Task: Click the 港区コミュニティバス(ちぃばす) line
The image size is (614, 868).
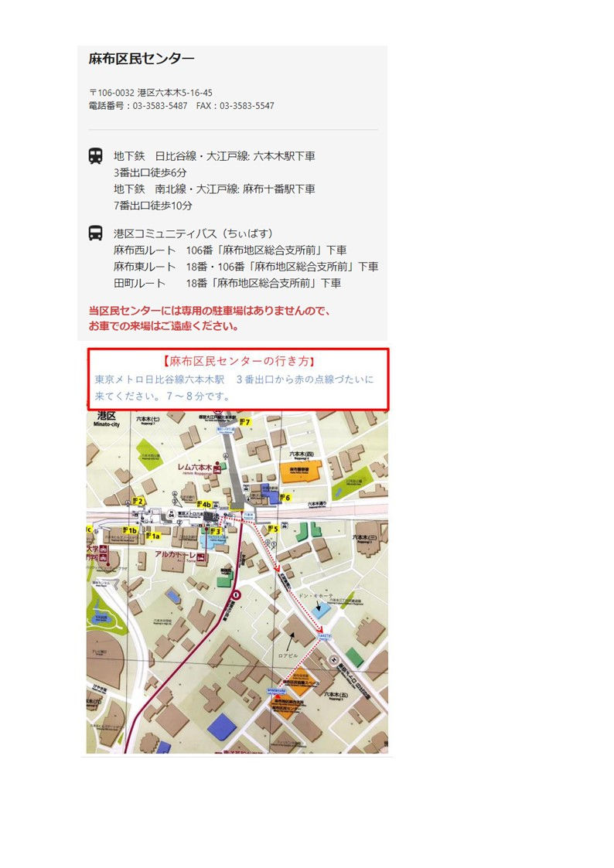Action: [x=193, y=233]
